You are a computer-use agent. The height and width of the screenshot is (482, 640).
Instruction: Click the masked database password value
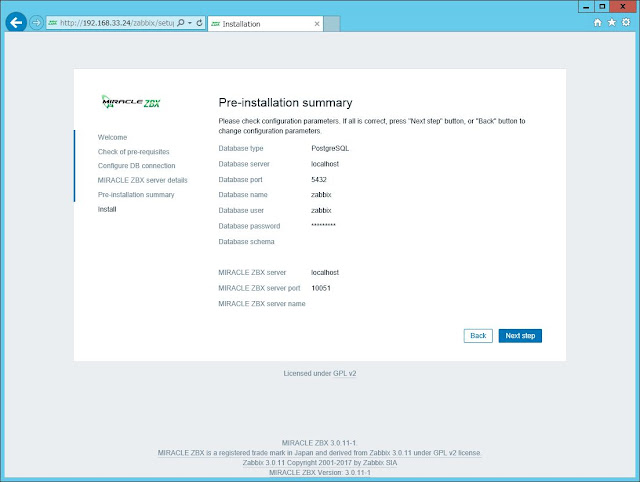click(x=323, y=225)
